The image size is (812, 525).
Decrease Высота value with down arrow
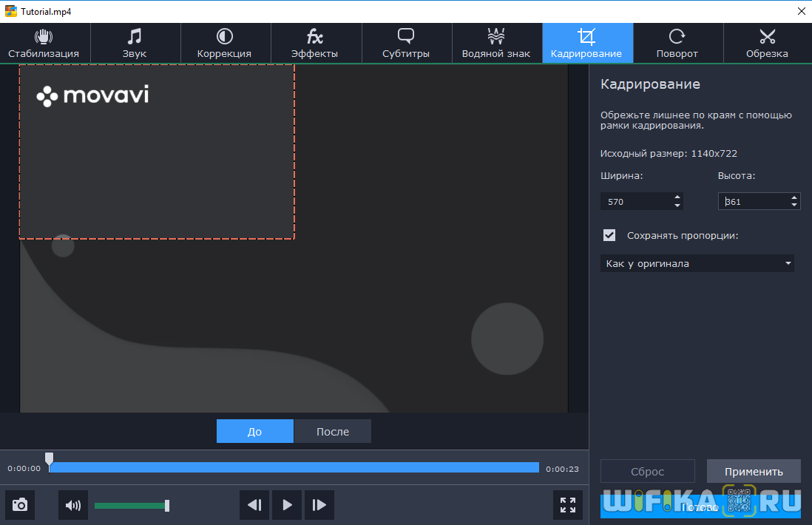[x=794, y=205]
